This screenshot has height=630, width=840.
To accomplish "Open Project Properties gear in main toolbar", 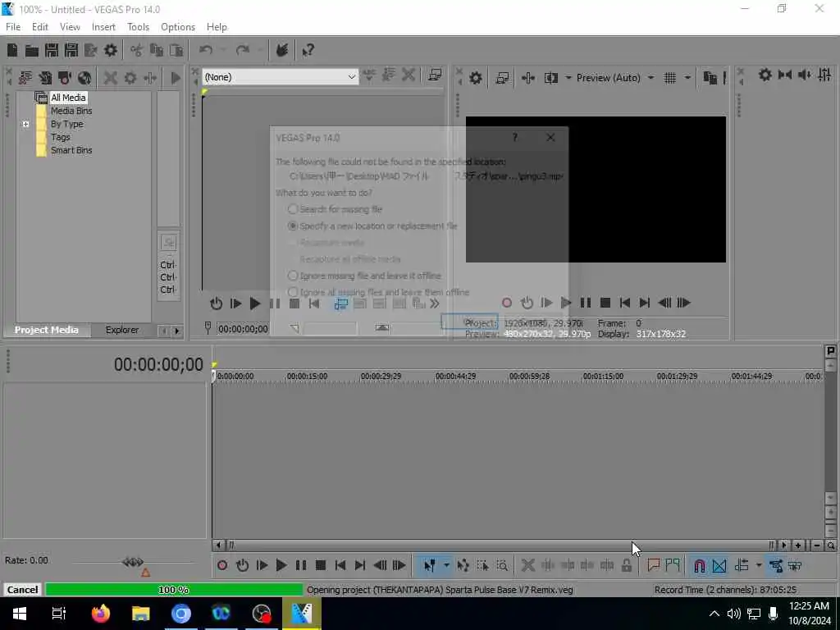I will pos(111,50).
